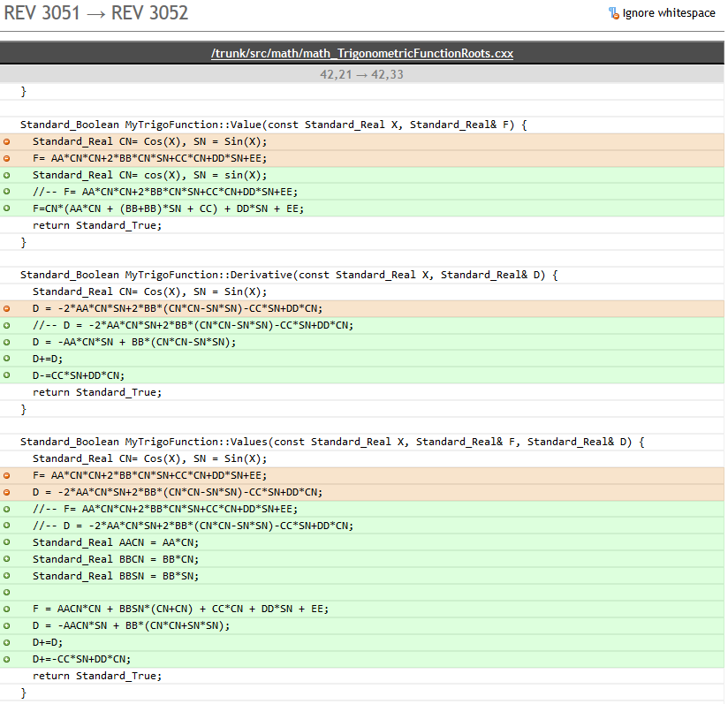Click the added marker beside D+=-CC*SN+DD*CN line
The width and height of the screenshot is (728, 704).
[7, 659]
